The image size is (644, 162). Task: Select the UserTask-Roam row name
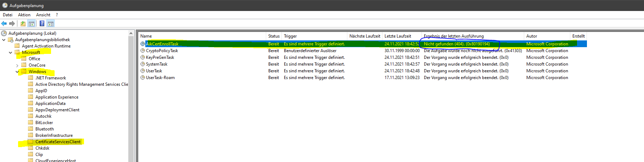click(160, 78)
